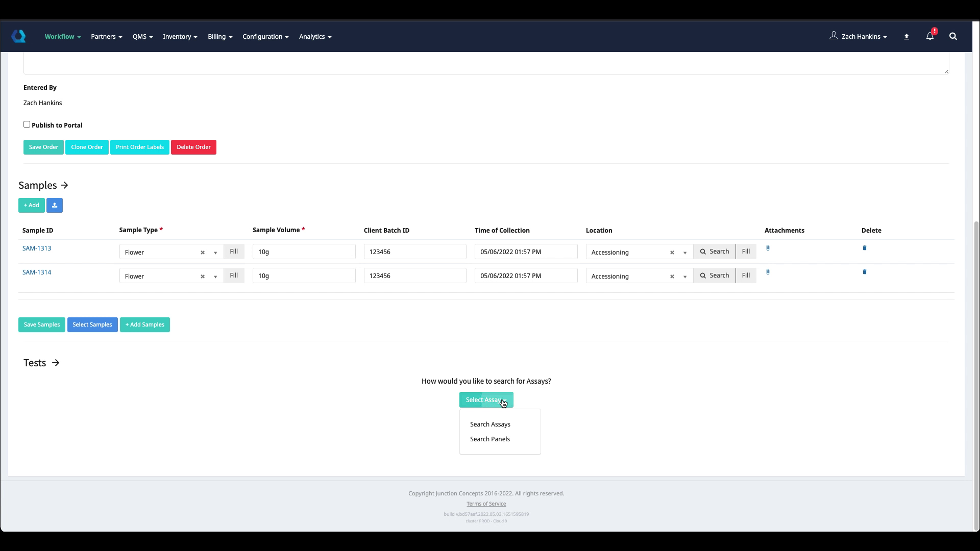Delete sample SAM-1314 with trash icon
The height and width of the screenshot is (551, 980).
(864, 272)
